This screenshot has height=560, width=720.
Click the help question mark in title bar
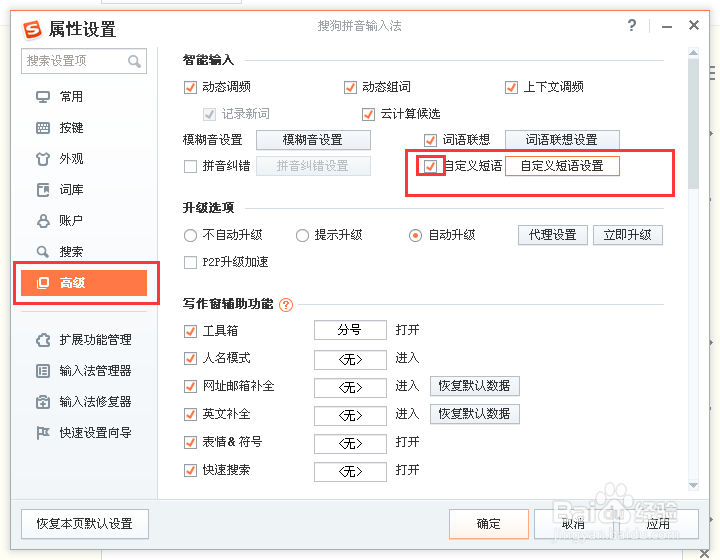(632, 25)
